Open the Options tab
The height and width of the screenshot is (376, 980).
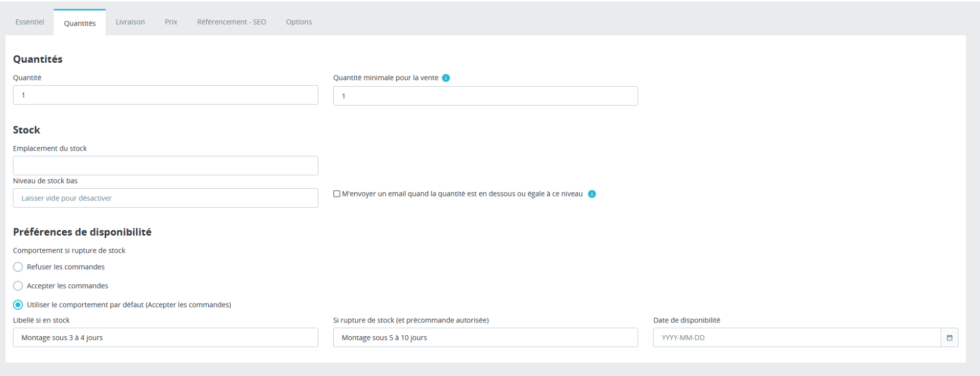[x=299, y=22]
